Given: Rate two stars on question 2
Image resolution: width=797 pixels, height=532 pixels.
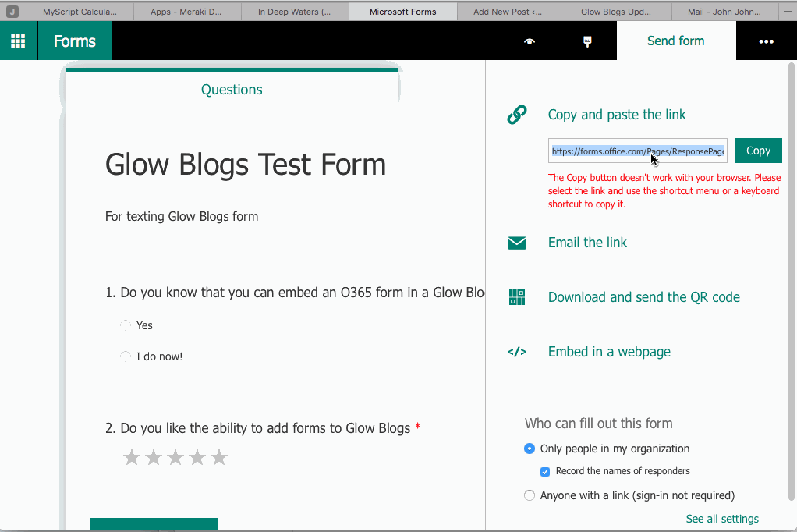Looking at the screenshot, I should [x=154, y=457].
